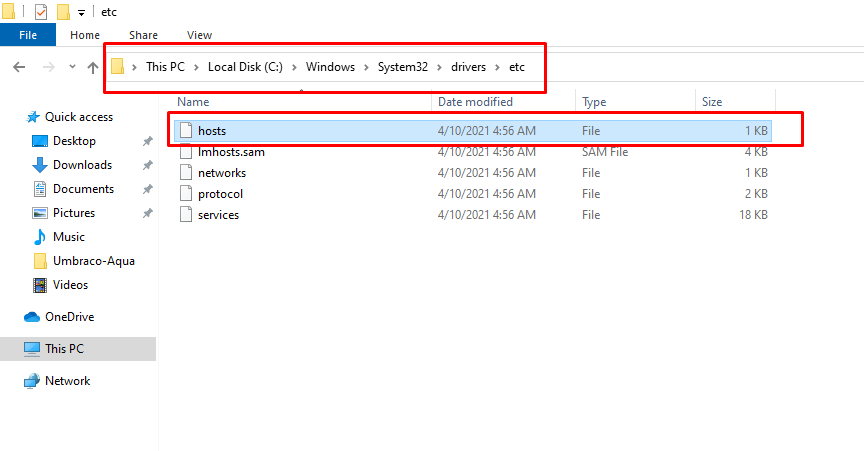
Task: Select the hosts file name
Action: coord(212,131)
